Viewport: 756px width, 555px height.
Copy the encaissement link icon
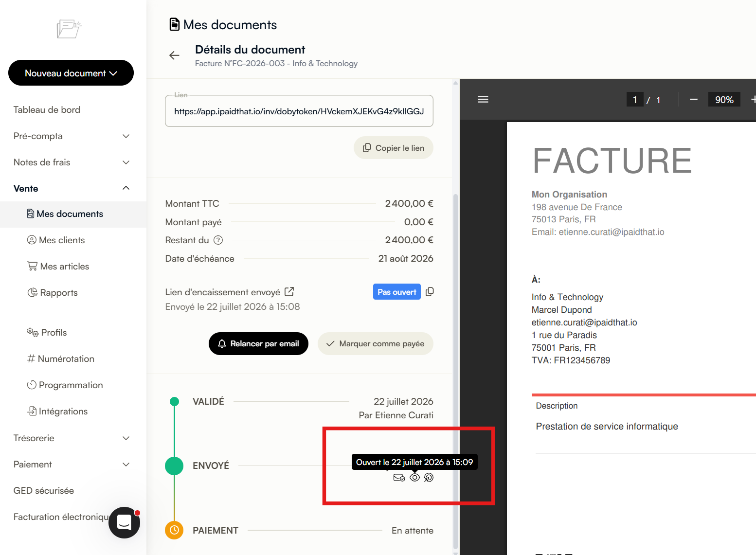coord(430,292)
